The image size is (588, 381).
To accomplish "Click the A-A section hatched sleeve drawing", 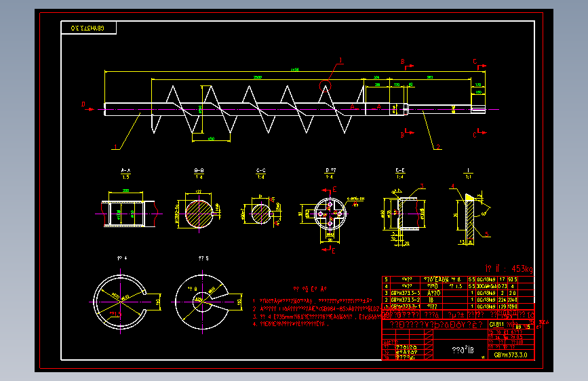I will [x=128, y=214].
